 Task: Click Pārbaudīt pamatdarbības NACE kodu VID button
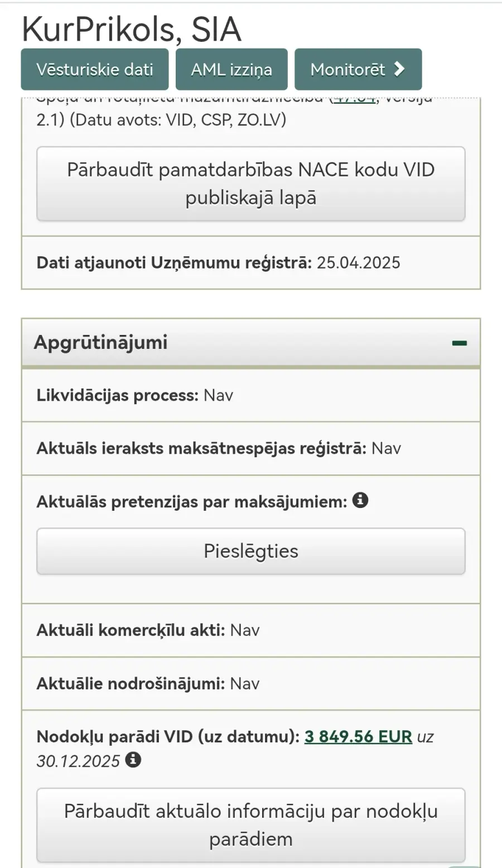(251, 184)
